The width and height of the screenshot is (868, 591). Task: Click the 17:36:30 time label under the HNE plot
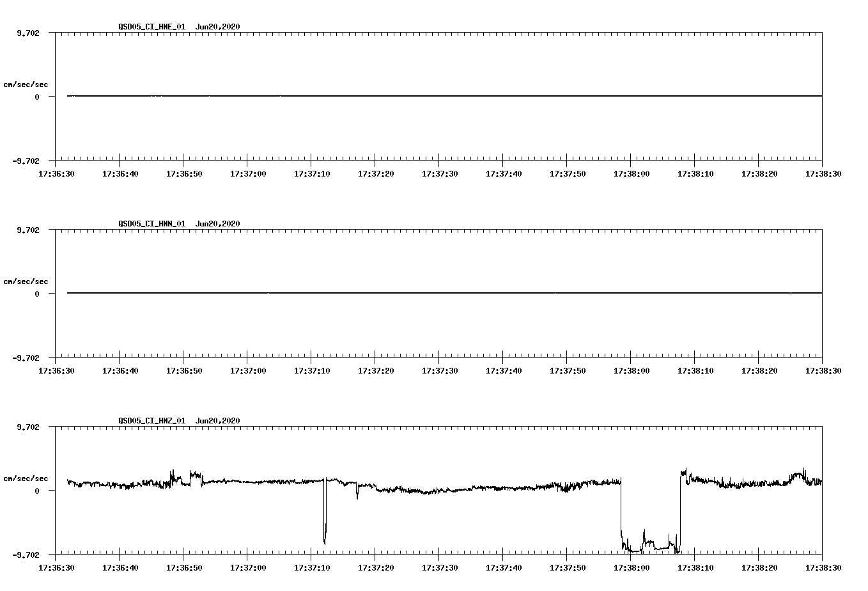(x=56, y=173)
